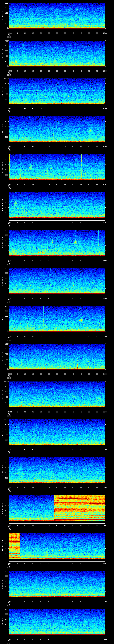Click the spectrogram panel starting at 9:19:00
This screenshot has width=114, height=644.
[57, 205]
